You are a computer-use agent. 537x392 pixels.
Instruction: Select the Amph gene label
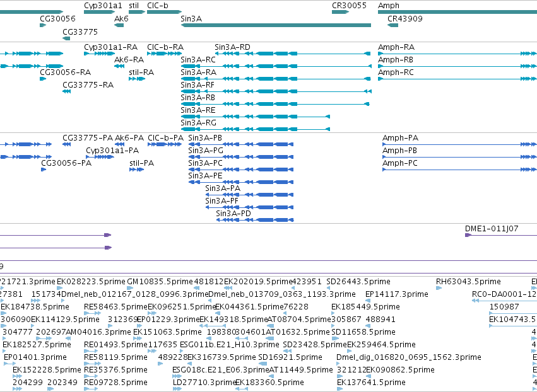[388, 6]
